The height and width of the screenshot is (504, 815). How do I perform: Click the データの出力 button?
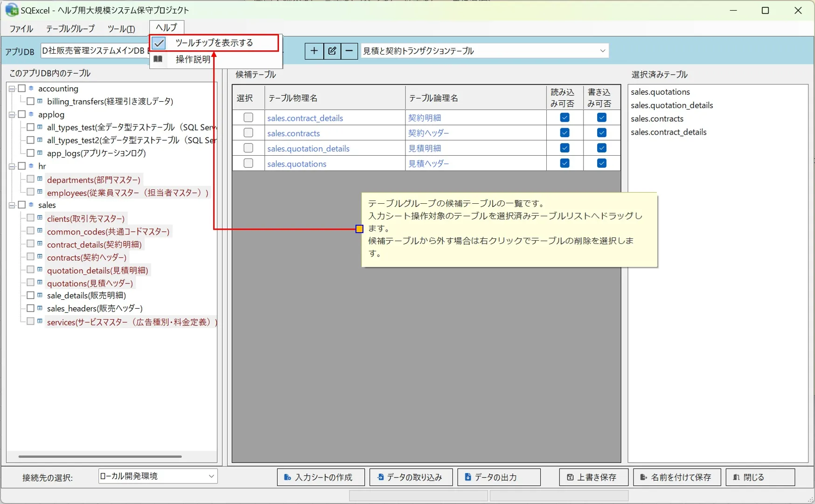(x=499, y=477)
